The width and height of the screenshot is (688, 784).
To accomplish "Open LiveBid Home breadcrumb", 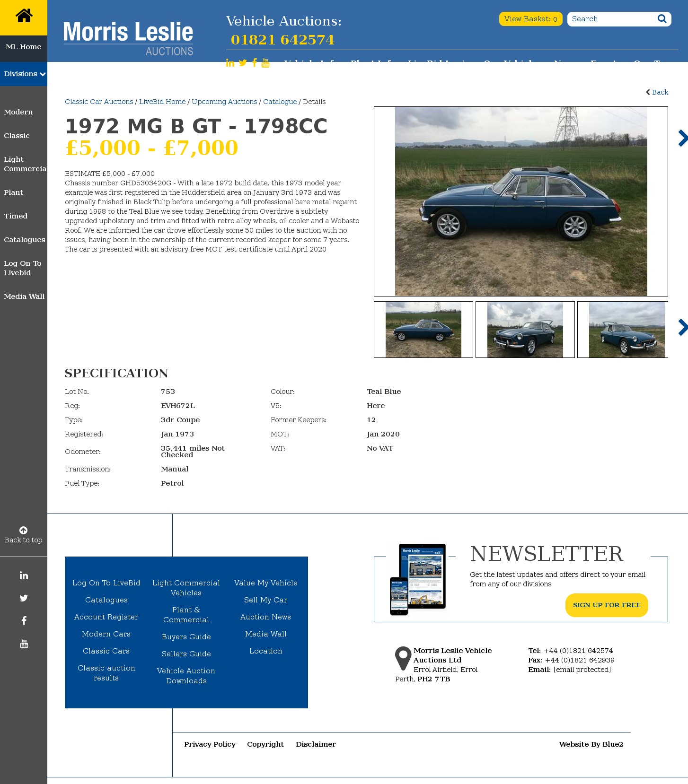I will (162, 102).
